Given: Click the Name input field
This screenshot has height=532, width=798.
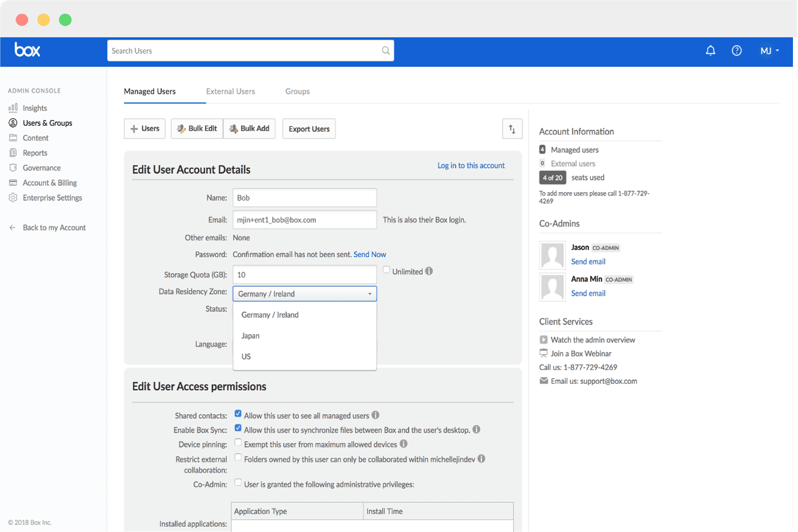Looking at the screenshot, I should coord(304,198).
